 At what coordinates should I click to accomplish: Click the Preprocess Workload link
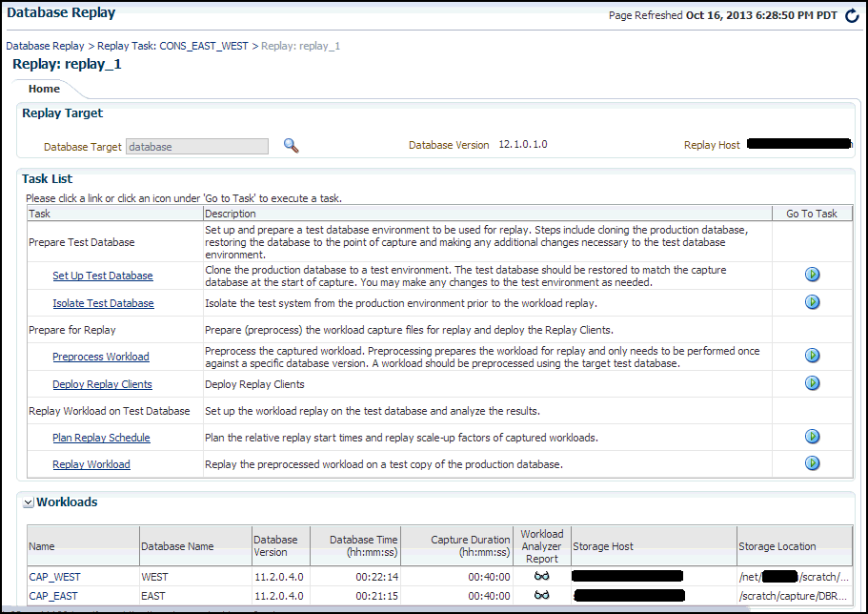[100, 356]
